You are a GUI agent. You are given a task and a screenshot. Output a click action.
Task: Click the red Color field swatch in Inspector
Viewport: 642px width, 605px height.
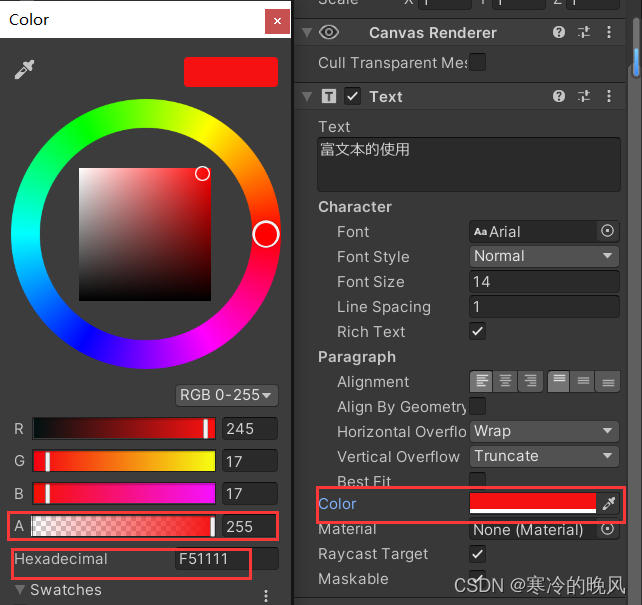(x=533, y=503)
